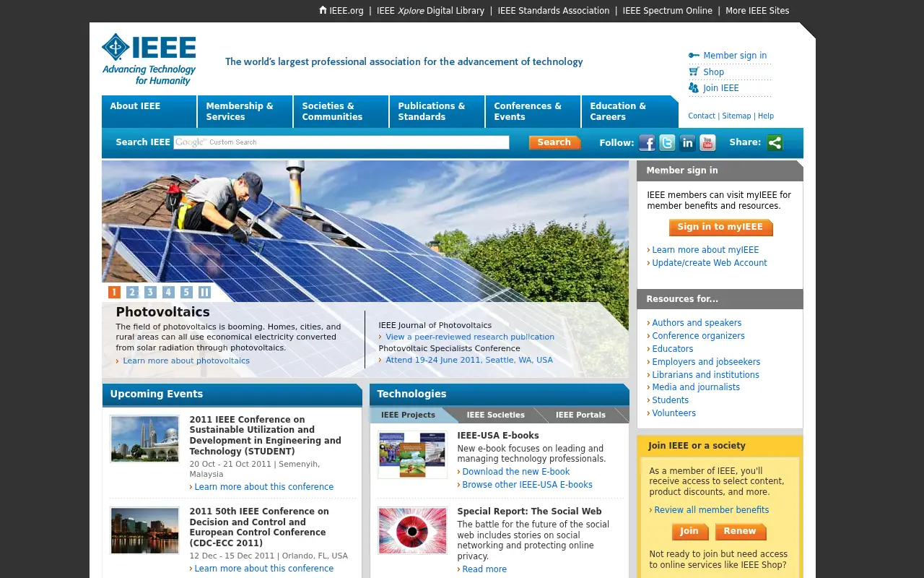
Task: Click the IEEE-USA E-books thumbnail
Action: tap(412, 454)
